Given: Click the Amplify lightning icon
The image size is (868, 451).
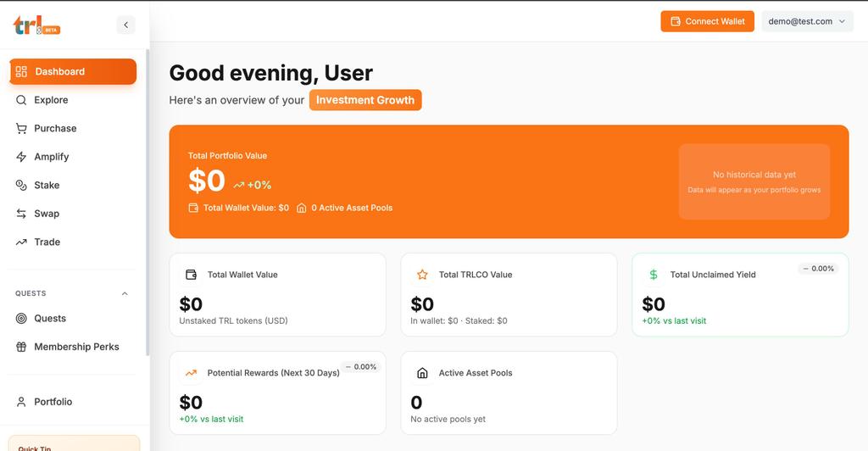Looking at the screenshot, I should [21, 157].
